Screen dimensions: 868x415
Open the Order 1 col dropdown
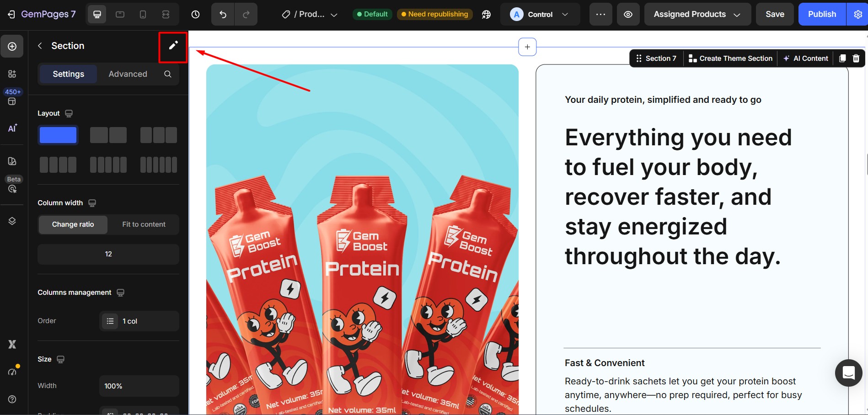139,321
